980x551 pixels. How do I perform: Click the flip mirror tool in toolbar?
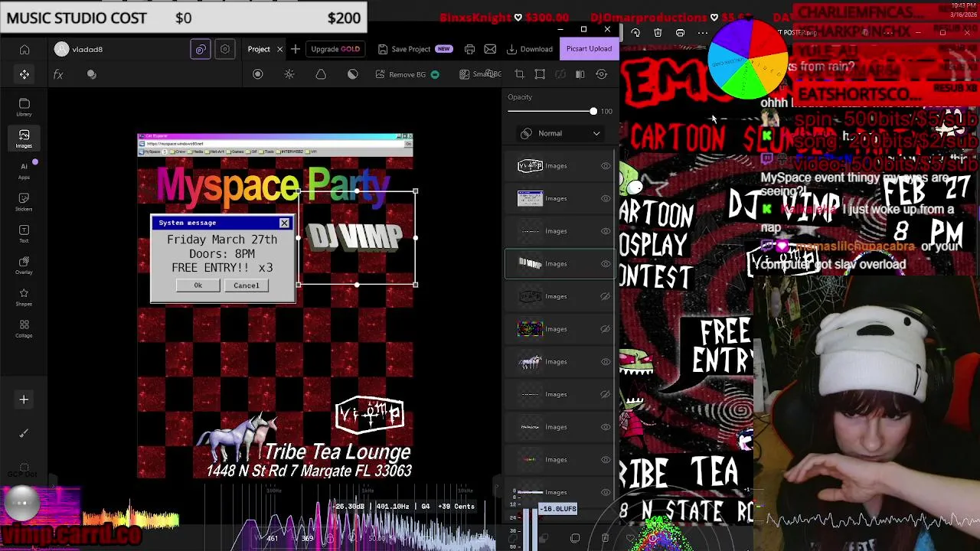(x=580, y=74)
